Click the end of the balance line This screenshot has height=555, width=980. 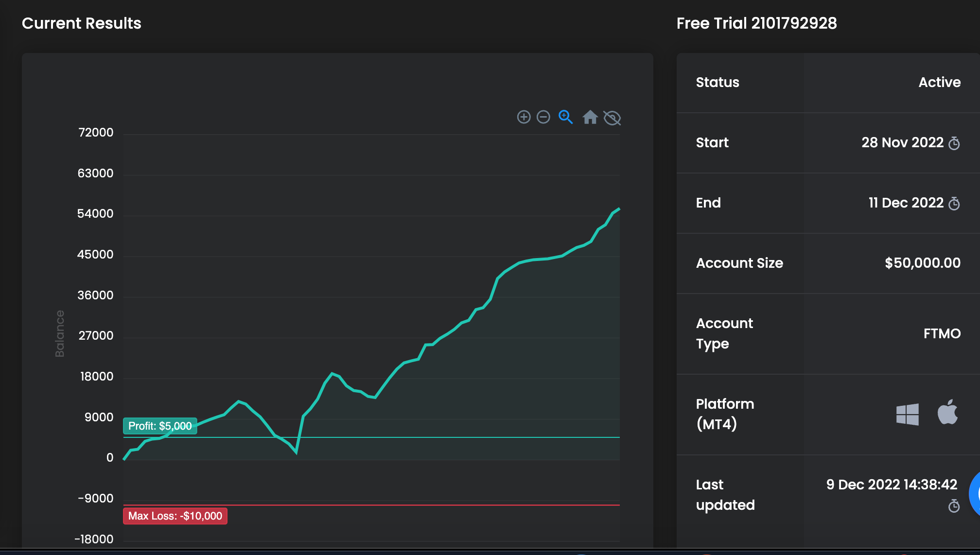click(x=619, y=209)
